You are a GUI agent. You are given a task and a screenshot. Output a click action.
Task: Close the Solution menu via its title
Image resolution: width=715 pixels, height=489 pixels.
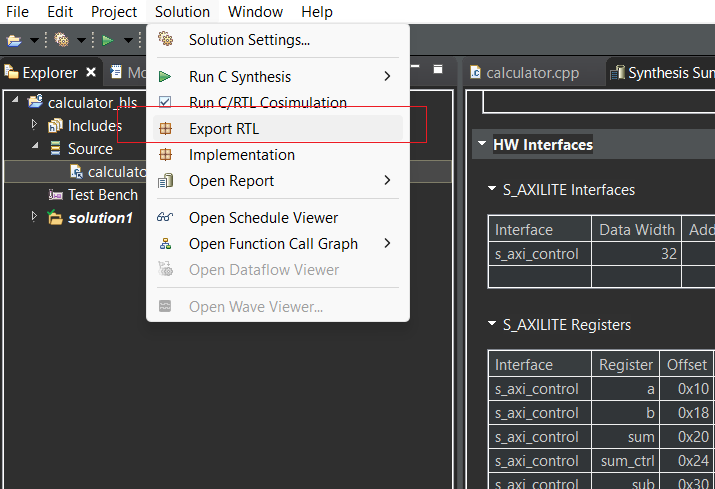pyautogui.click(x=182, y=11)
